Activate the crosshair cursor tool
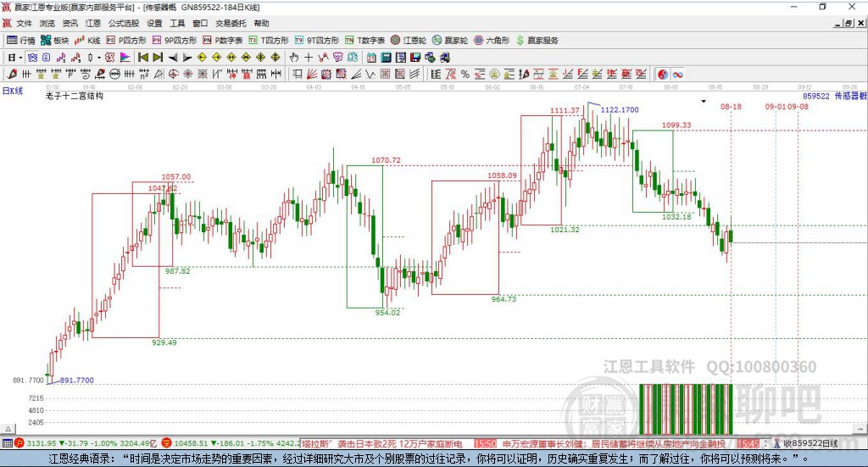This screenshot has height=467, width=868. coord(309,58)
